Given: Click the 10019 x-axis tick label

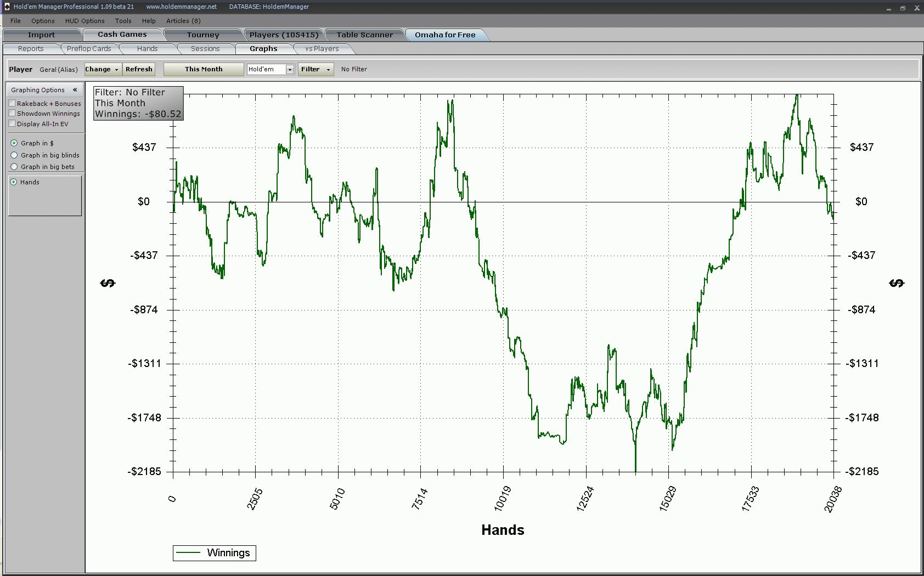Looking at the screenshot, I should click(503, 498).
